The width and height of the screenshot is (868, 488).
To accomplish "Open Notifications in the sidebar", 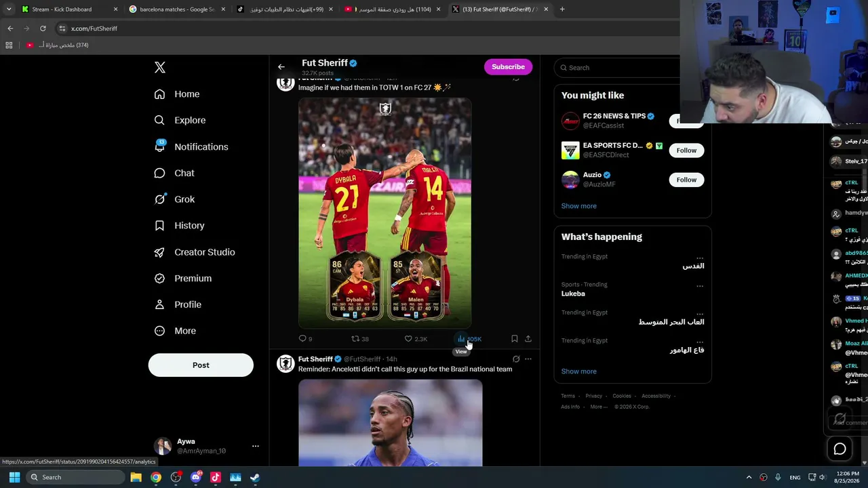I will coord(191,147).
